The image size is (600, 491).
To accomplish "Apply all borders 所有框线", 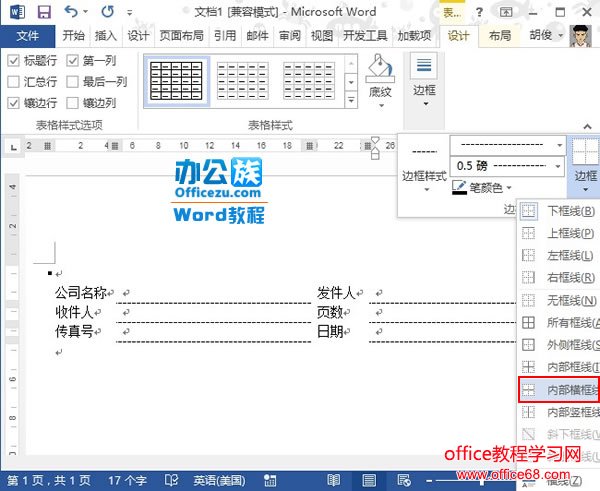I will tap(559, 323).
